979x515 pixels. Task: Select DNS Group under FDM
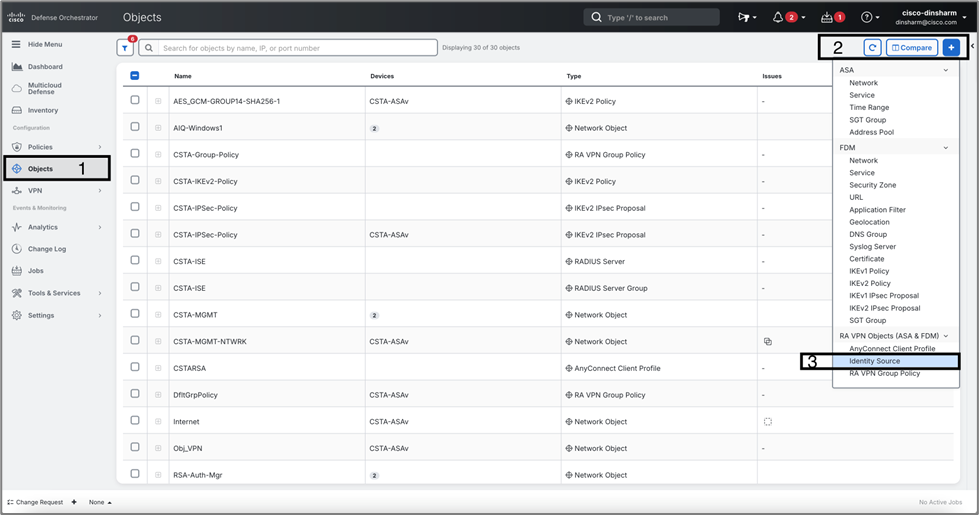click(868, 235)
